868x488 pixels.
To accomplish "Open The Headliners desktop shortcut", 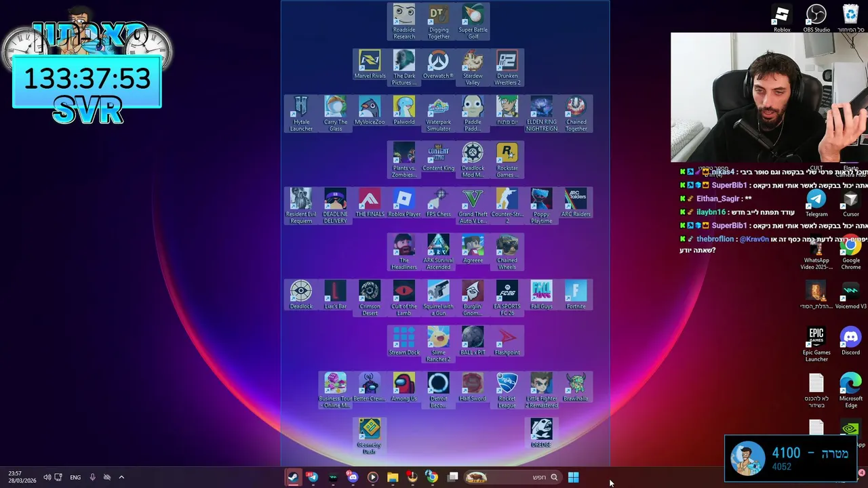I will [404, 252].
